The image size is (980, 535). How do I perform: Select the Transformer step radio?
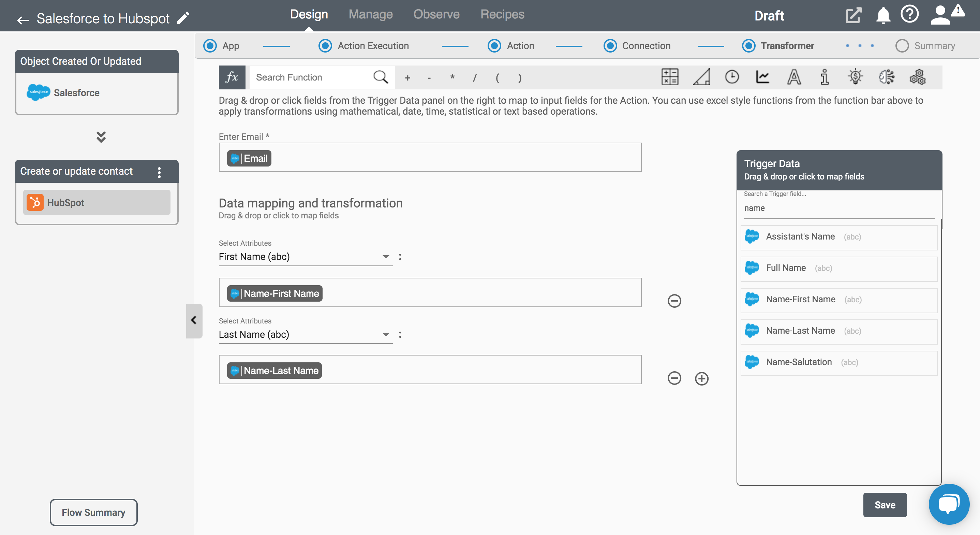[x=749, y=46]
